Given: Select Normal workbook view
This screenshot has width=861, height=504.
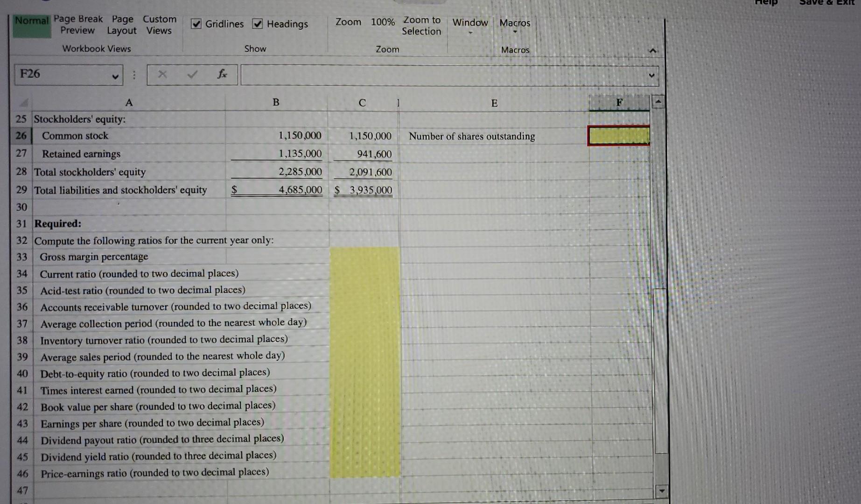Looking at the screenshot, I should point(31,26).
